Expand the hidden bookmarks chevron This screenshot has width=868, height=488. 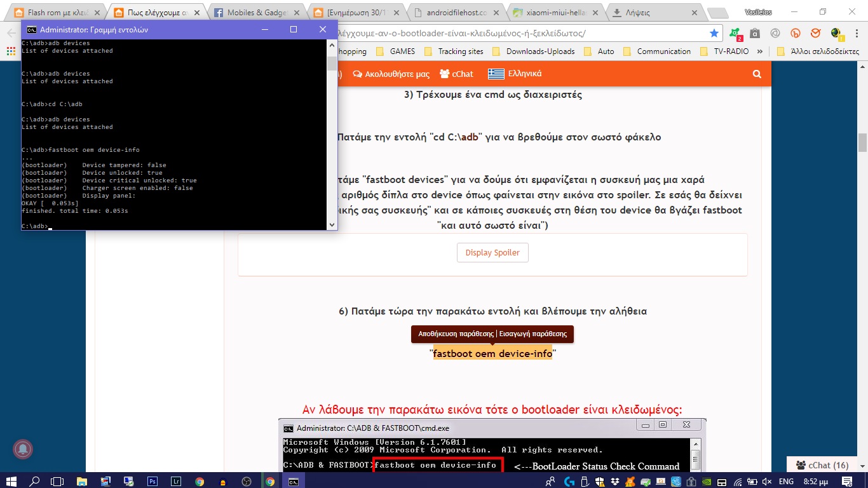(x=762, y=51)
